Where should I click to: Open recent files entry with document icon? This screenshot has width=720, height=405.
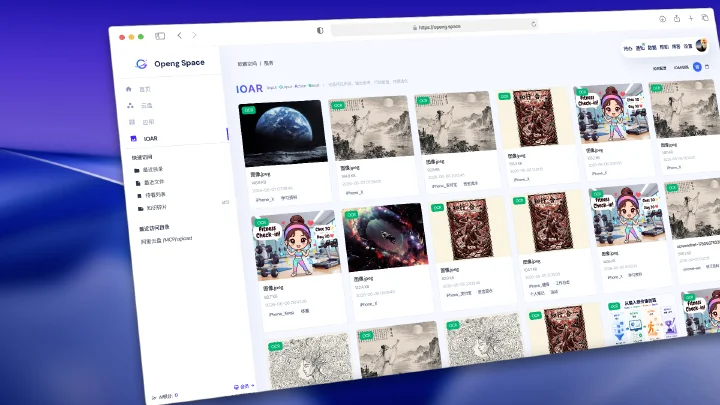click(x=150, y=182)
